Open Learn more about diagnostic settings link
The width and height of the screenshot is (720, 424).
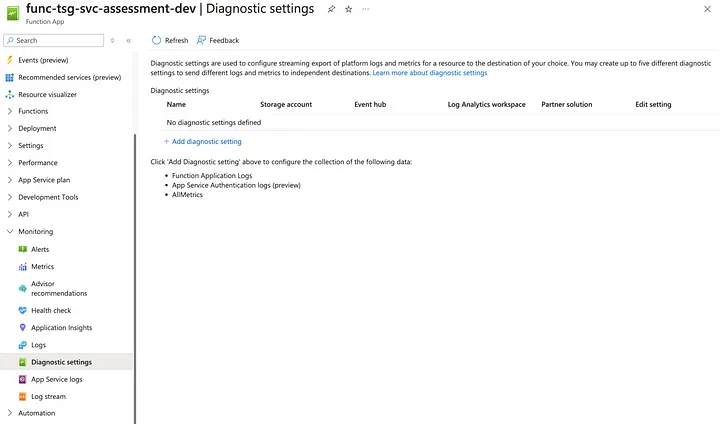pyautogui.click(x=430, y=73)
